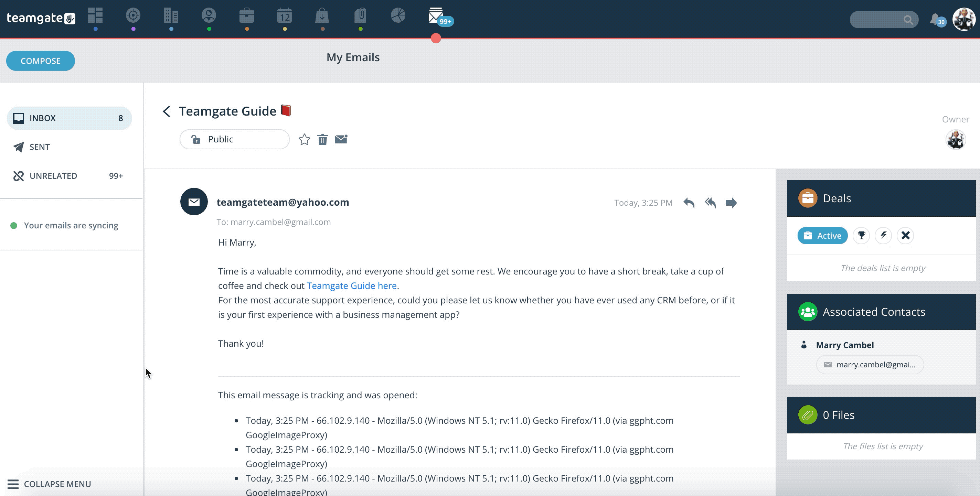Image resolution: width=980 pixels, height=496 pixels.
Task: Select the lost deals X filter
Action: (905, 236)
